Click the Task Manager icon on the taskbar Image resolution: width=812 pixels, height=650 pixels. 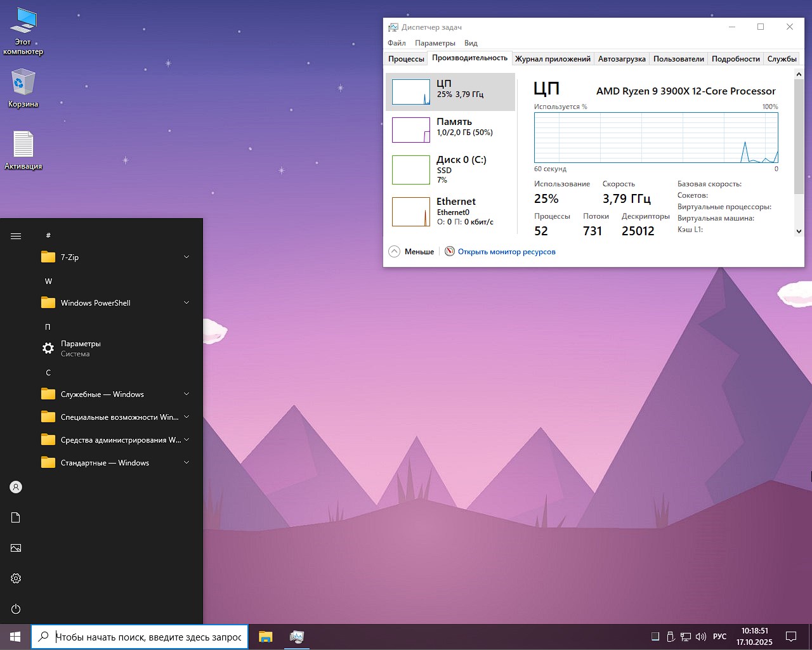pos(297,637)
